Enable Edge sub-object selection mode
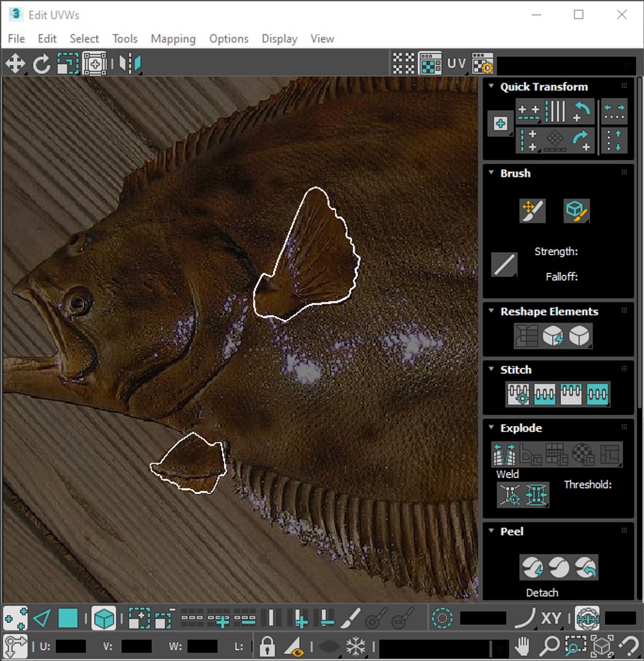The image size is (644, 661). 42,618
